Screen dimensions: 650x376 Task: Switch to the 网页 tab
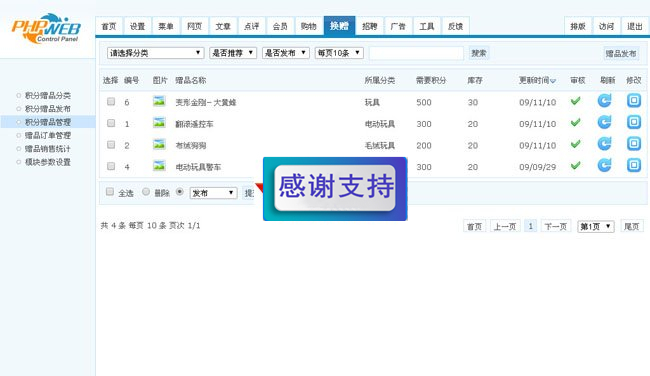pos(194,26)
